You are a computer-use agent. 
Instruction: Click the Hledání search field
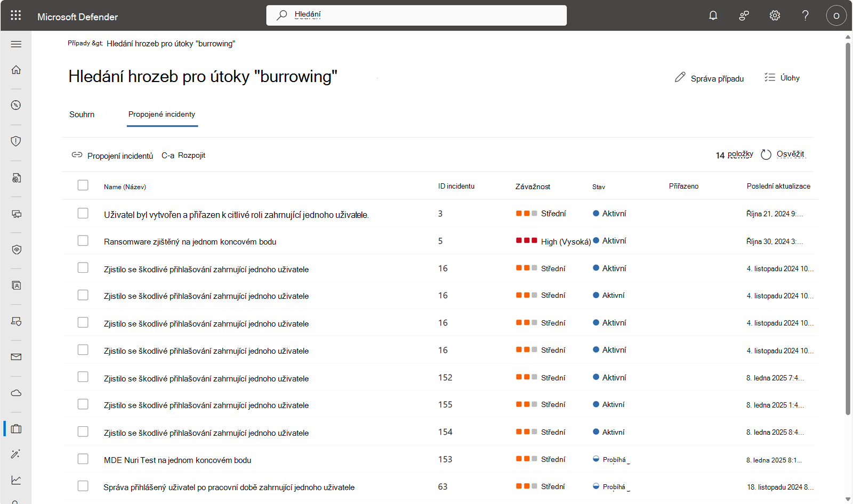point(416,15)
